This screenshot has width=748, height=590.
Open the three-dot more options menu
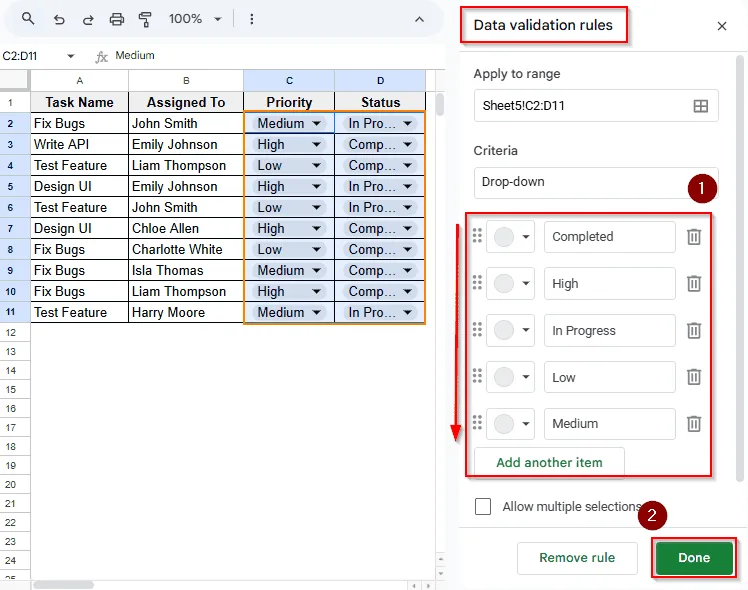[251, 19]
